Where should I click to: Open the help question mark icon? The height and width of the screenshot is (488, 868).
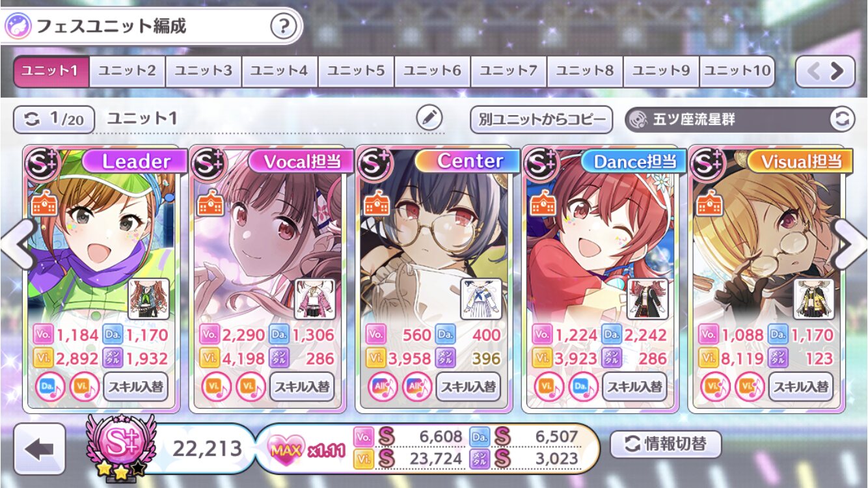[284, 27]
